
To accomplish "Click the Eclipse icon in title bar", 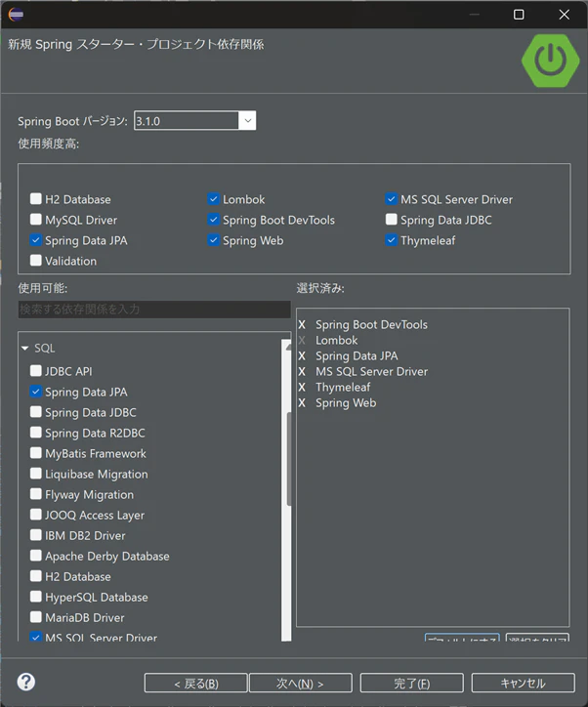I will [16, 15].
